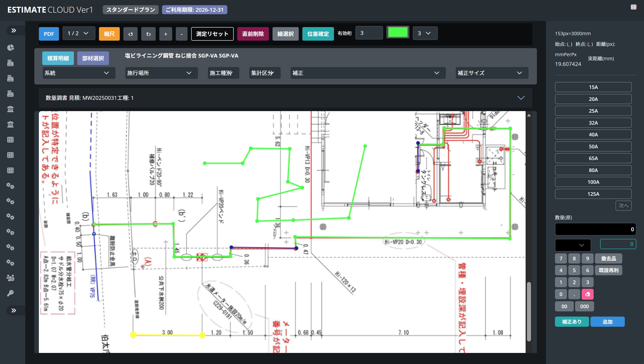Switch to the 積算明細 tab
This screenshot has height=364, width=644.
click(58, 58)
